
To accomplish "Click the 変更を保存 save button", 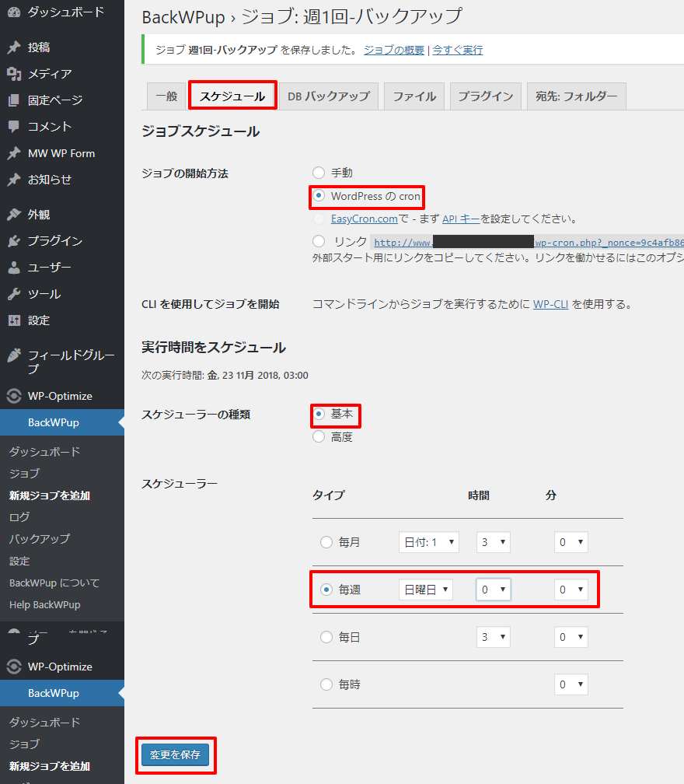I will tap(175, 754).
